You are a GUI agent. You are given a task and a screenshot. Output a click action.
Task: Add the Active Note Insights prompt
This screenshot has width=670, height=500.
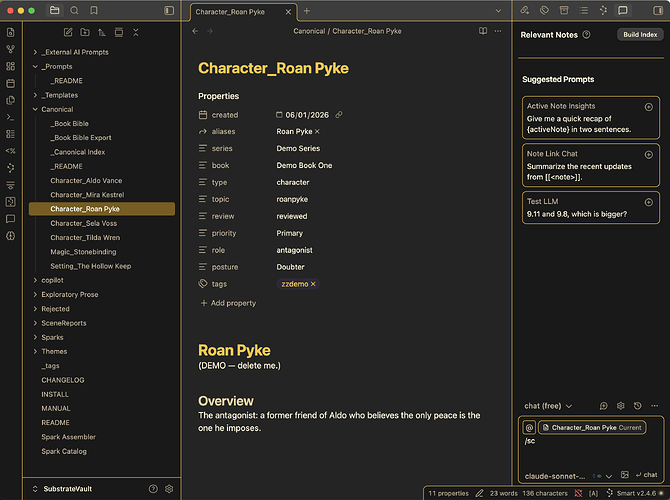[x=649, y=107]
